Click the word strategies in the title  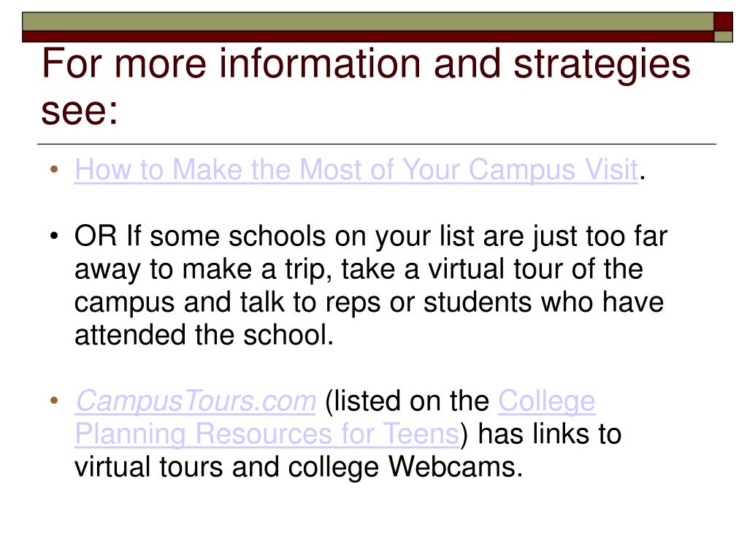602,65
